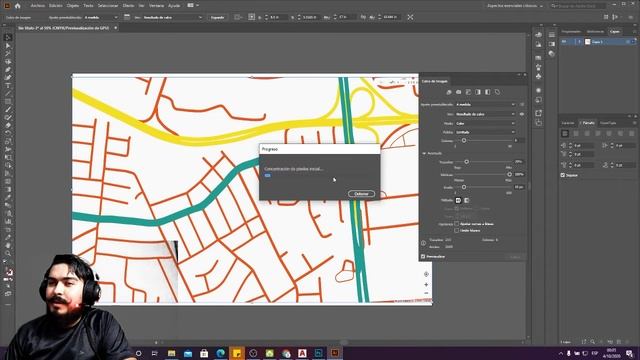Open the Ayuda menu
Image resolution: width=640 pixels, height=360 pixels.
pos(174,6)
